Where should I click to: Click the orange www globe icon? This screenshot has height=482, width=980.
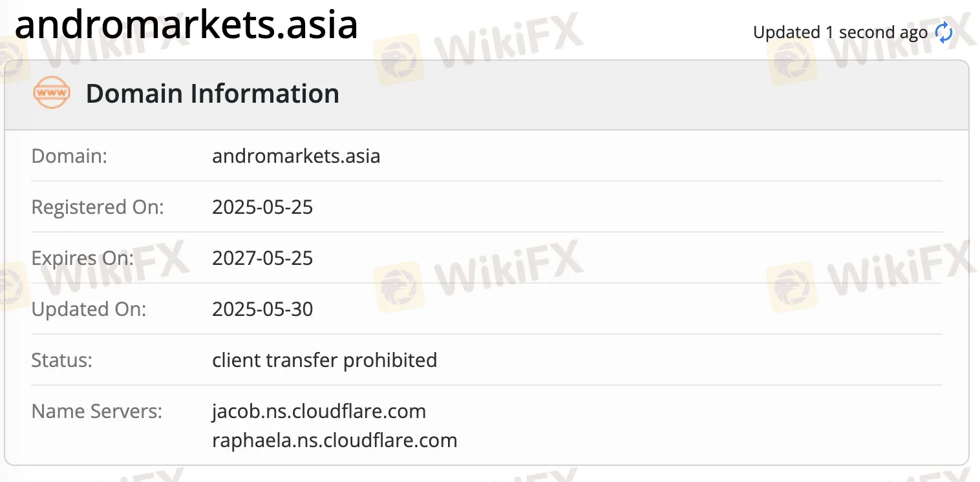(x=51, y=94)
